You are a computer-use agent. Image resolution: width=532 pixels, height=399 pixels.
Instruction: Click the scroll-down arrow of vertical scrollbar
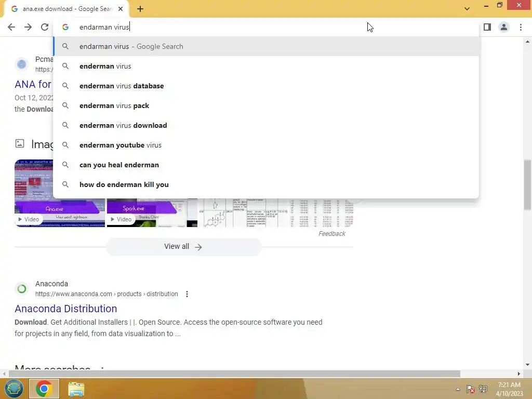(x=527, y=365)
